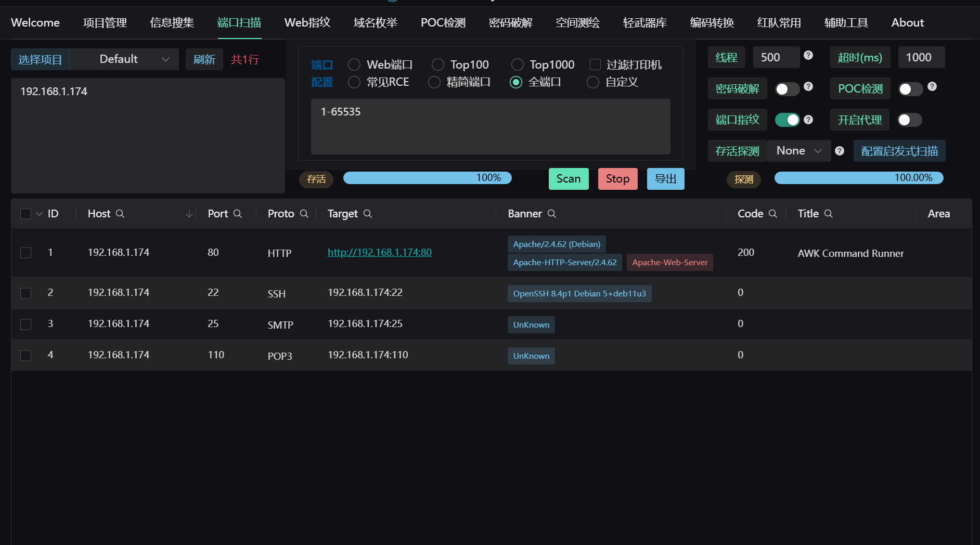Go to the 密码破解 tab

pyautogui.click(x=511, y=23)
